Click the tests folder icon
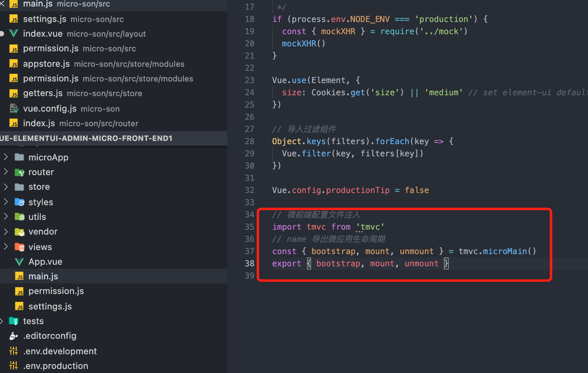Viewport: 588px width, 373px height. (14, 321)
